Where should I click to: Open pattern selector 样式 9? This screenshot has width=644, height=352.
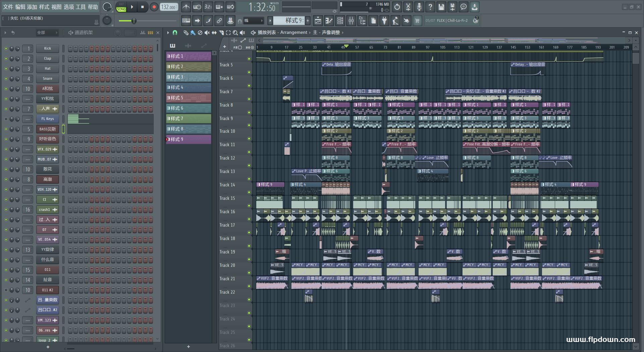(x=289, y=21)
